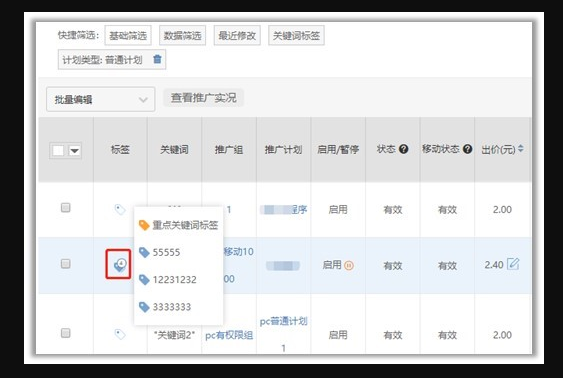
Task: Click the "关键词2" keyword cell
Action: [x=175, y=335]
